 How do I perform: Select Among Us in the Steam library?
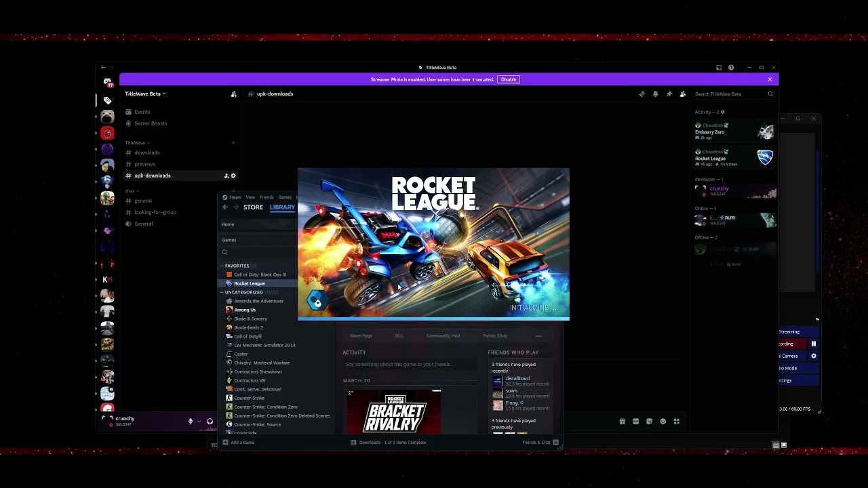click(245, 310)
